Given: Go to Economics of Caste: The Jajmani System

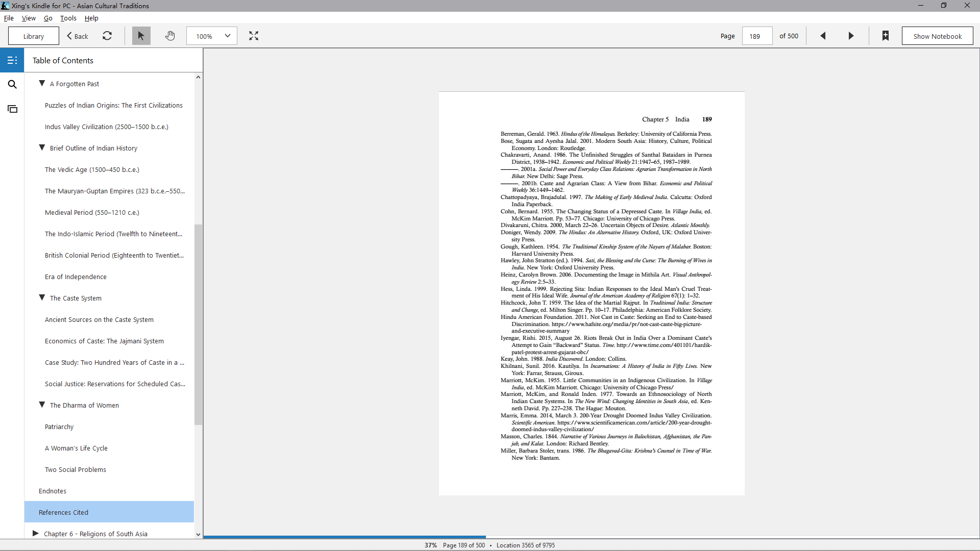Looking at the screenshot, I should pyautogui.click(x=104, y=341).
